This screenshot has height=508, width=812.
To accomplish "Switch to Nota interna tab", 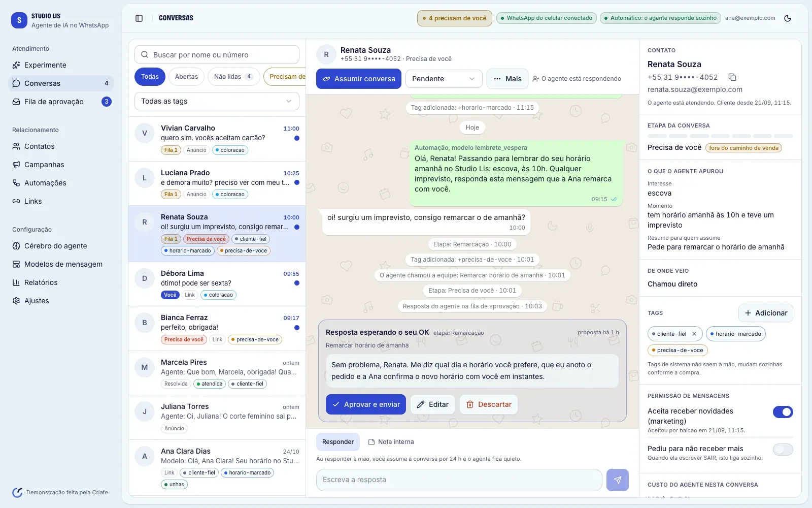I will click(x=391, y=442).
